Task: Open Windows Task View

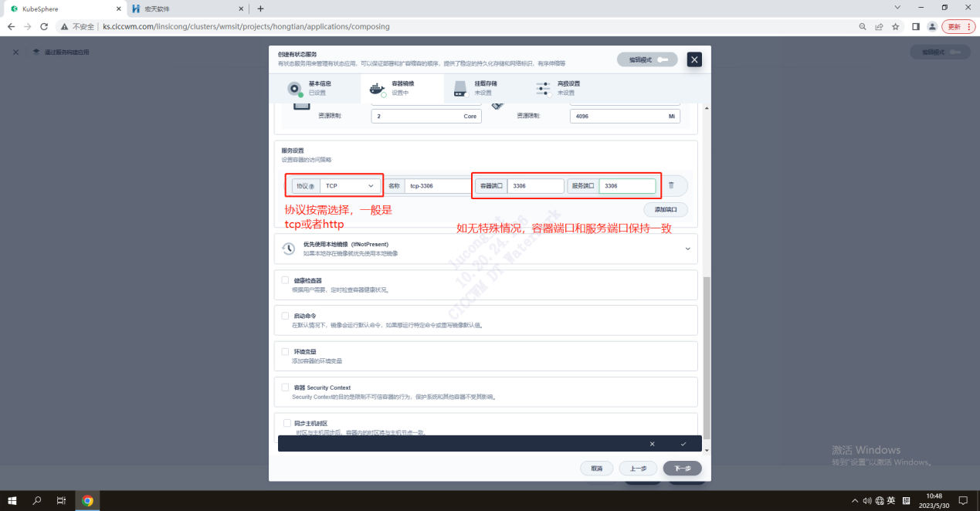Action: point(61,500)
